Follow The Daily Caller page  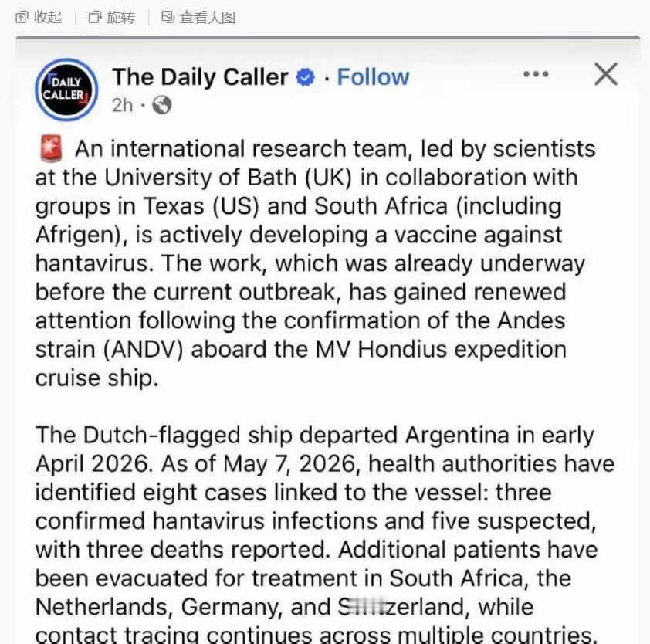[373, 77]
